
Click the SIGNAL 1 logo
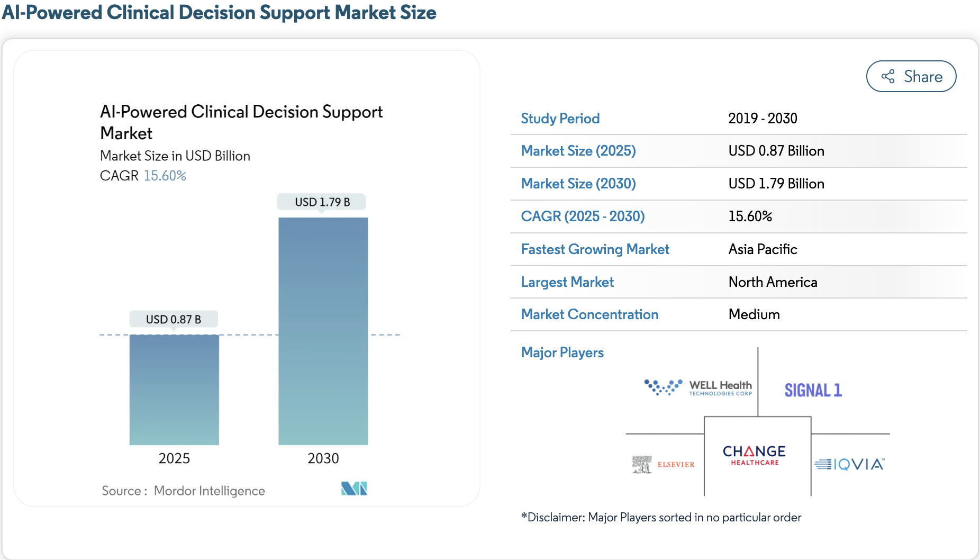pyautogui.click(x=813, y=390)
